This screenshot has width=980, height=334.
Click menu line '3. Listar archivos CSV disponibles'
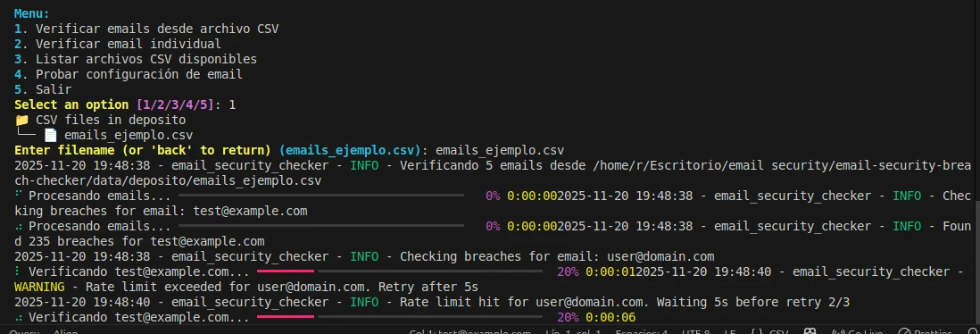[x=136, y=60]
